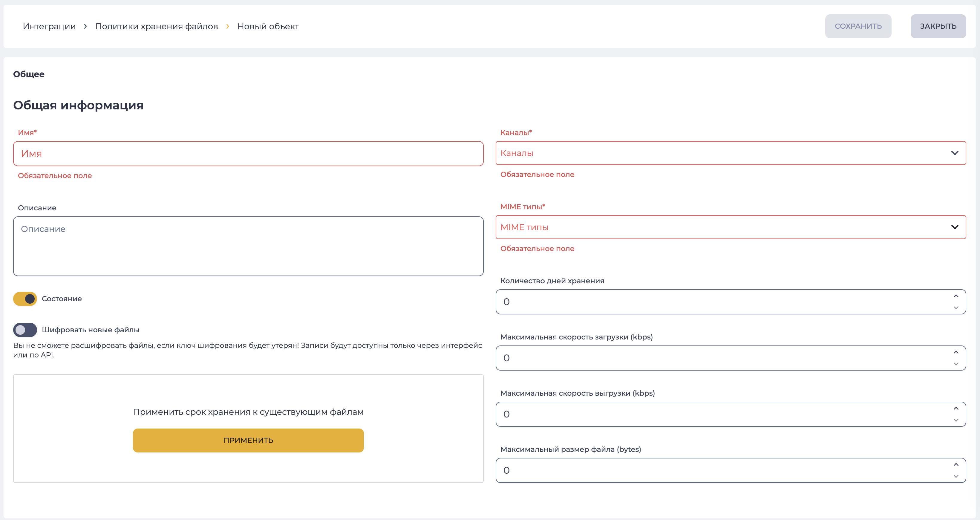
Task: Click the MIME типы chevron arrow
Action: [955, 227]
